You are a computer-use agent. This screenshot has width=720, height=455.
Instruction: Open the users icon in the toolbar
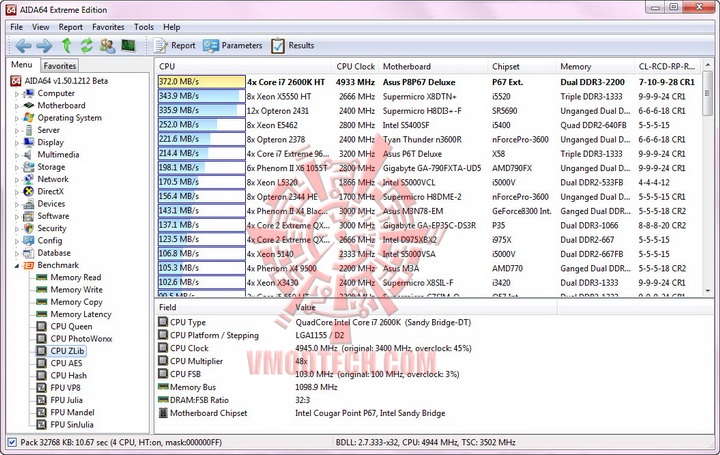pyautogui.click(x=107, y=45)
